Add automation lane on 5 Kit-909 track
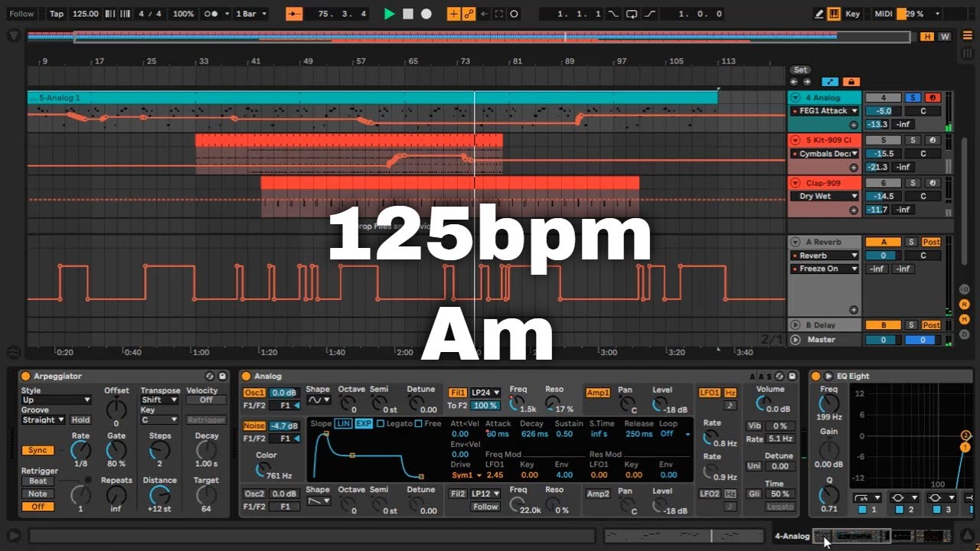 pos(854,167)
